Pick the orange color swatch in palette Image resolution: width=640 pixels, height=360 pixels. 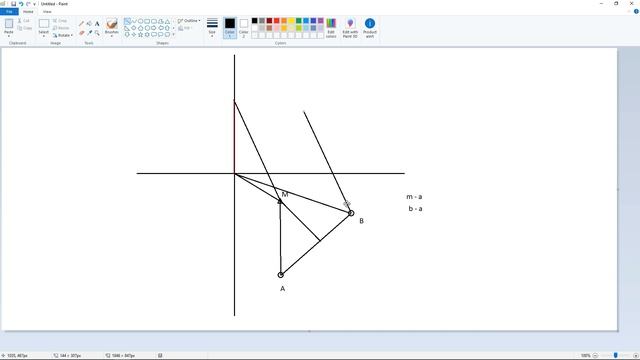click(x=284, y=20)
